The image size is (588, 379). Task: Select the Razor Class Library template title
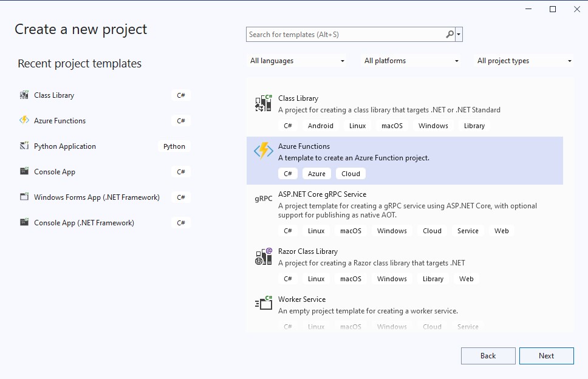(308, 251)
